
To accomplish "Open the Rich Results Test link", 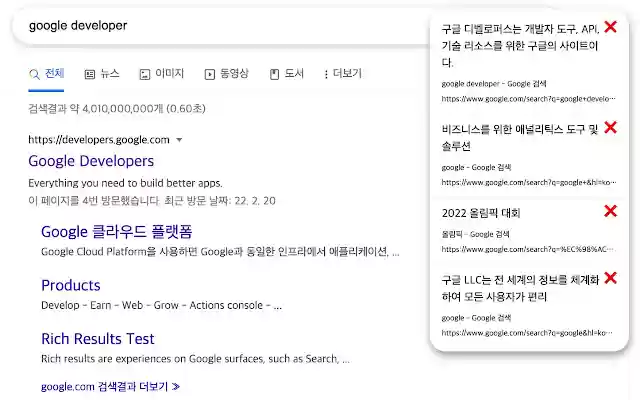I will [98, 339].
